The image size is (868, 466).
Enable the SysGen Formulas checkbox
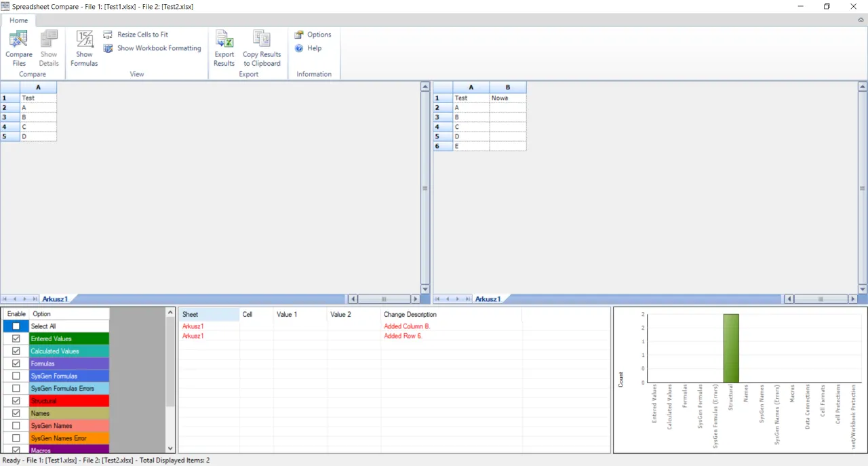(x=16, y=376)
